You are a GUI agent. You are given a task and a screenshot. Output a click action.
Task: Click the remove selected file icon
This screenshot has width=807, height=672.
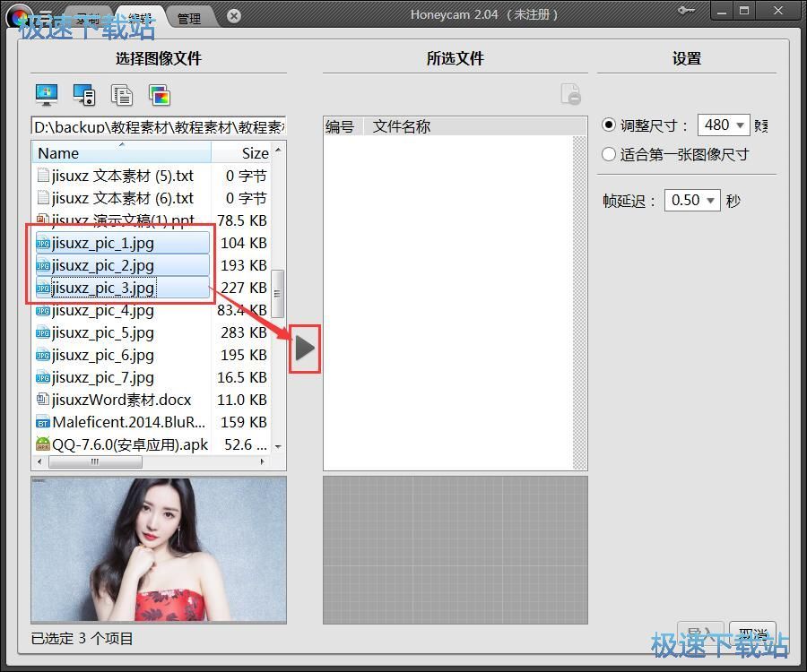(571, 94)
